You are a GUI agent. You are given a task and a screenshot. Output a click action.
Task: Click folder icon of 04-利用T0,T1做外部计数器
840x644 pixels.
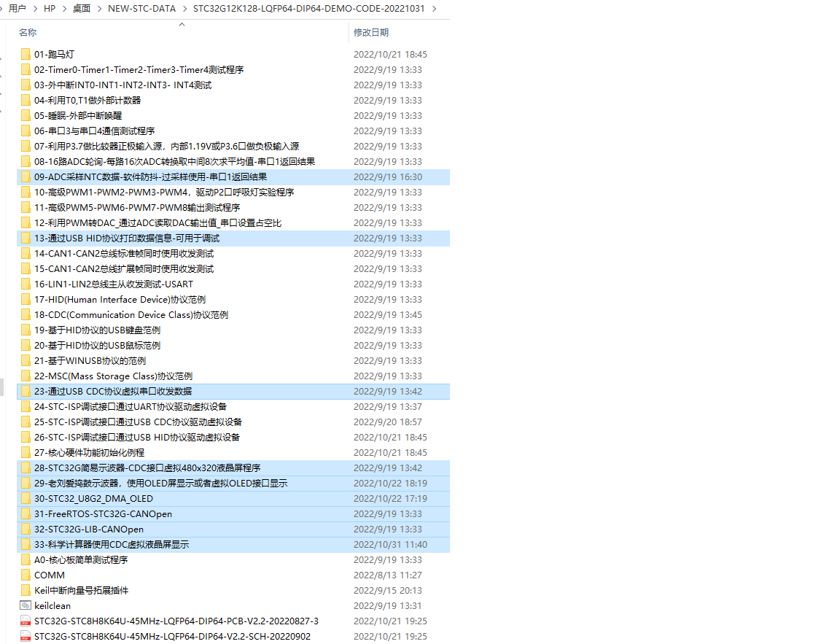[26, 100]
